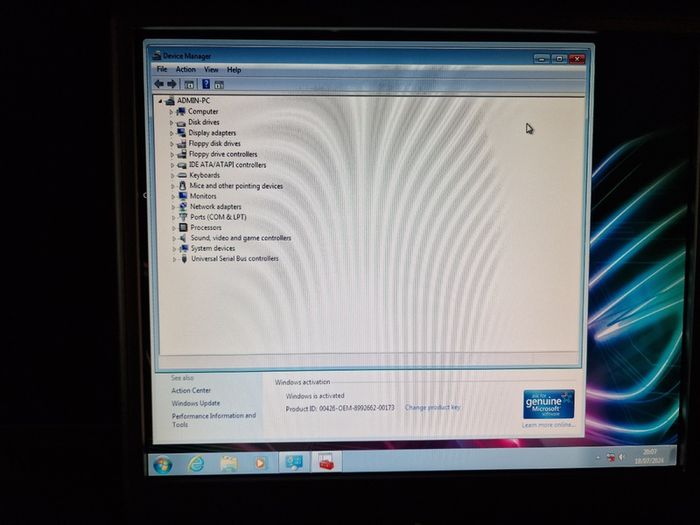
Task: Select the Processors chip icon
Action: tap(183, 227)
